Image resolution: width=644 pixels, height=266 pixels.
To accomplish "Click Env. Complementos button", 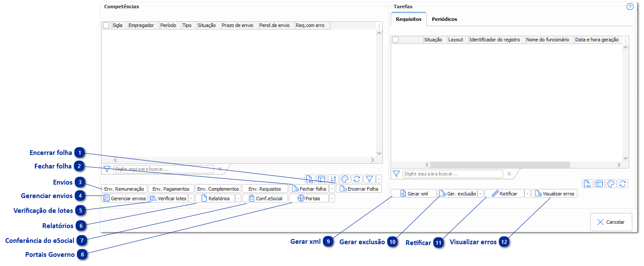I will point(218,189).
